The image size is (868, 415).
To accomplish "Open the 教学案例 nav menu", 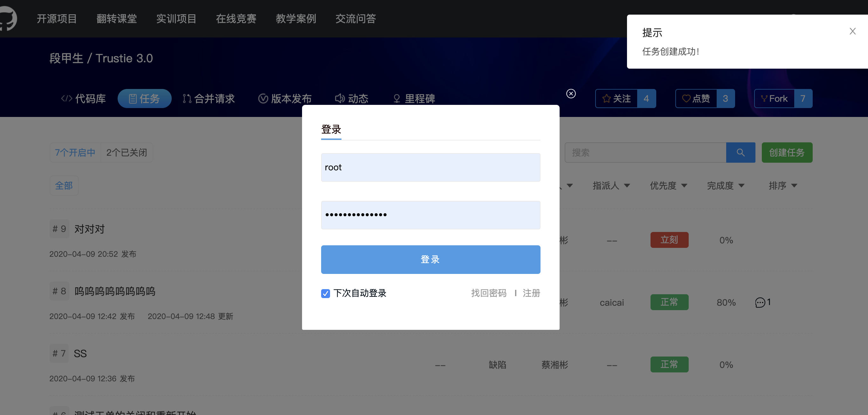I will click(x=296, y=18).
